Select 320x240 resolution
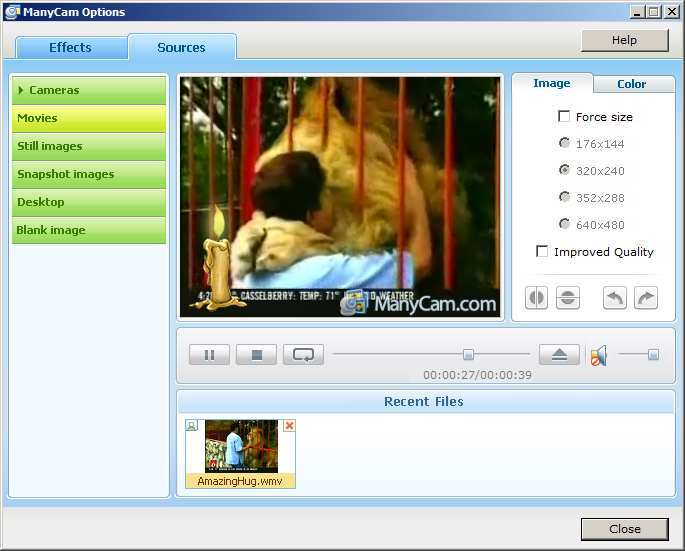Screen dimensions: 685x551 (x=564, y=170)
